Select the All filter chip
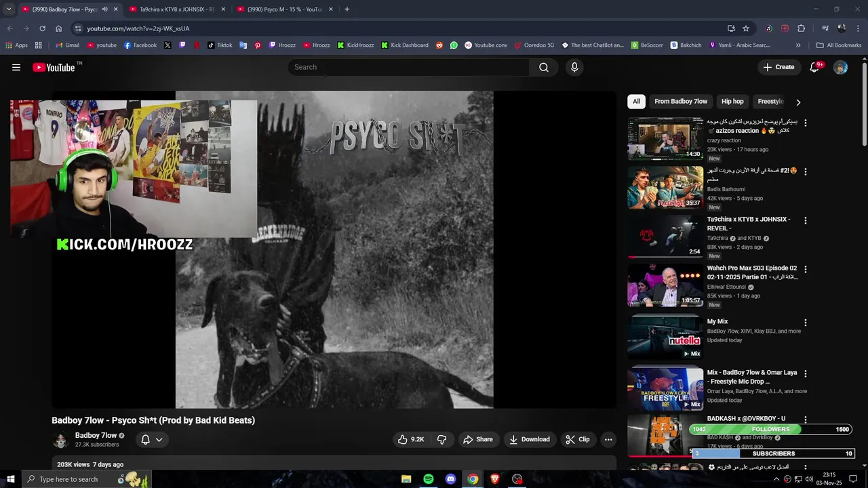Image resolution: width=868 pixels, height=488 pixels. 636,102
